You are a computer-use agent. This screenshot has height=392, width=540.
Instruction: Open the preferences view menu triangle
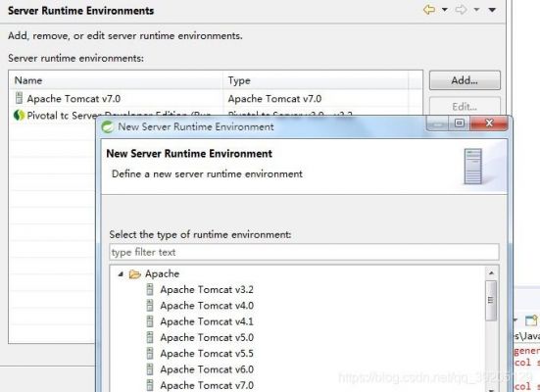click(493, 10)
